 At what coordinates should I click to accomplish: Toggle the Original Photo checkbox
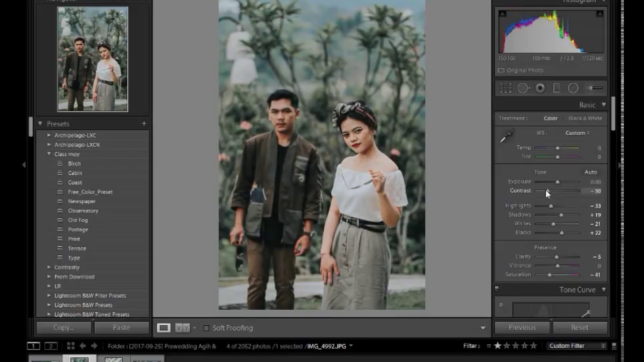click(x=501, y=70)
